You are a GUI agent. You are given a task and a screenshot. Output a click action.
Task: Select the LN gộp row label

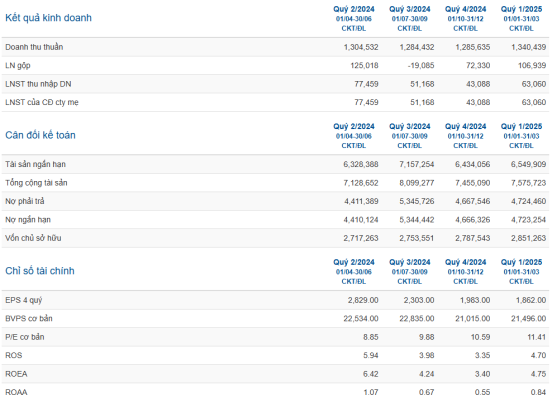(x=18, y=66)
